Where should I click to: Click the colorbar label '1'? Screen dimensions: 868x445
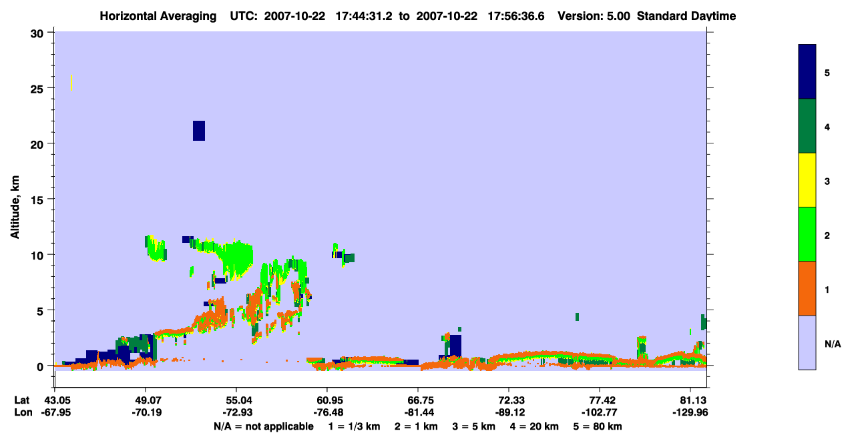pyautogui.click(x=827, y=289)
